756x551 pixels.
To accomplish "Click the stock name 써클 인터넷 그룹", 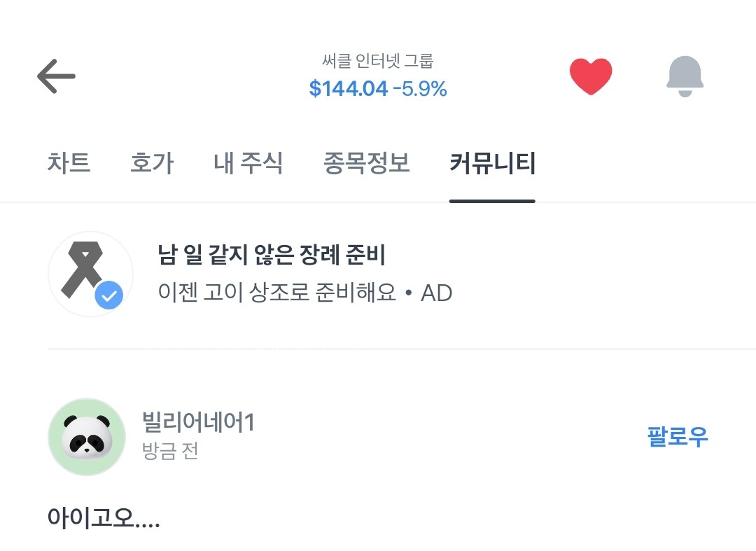I will pos(378,62).
